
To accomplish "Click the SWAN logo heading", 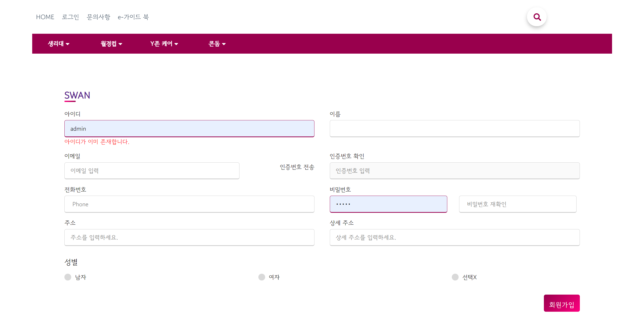I will pyautogui.click(x=77, y=95).
